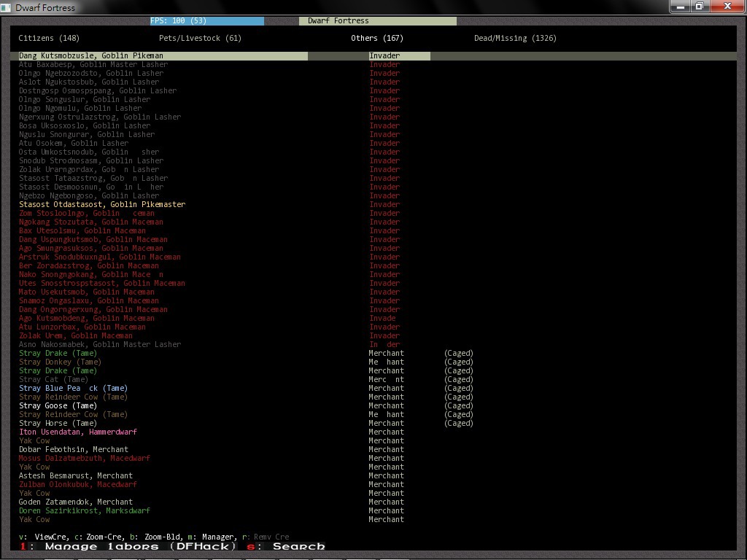This screenshot has height=560, width=747.
Task: Click the b: Zoom-Bld command
Action: pyautogui.click(x=157, y=537)
